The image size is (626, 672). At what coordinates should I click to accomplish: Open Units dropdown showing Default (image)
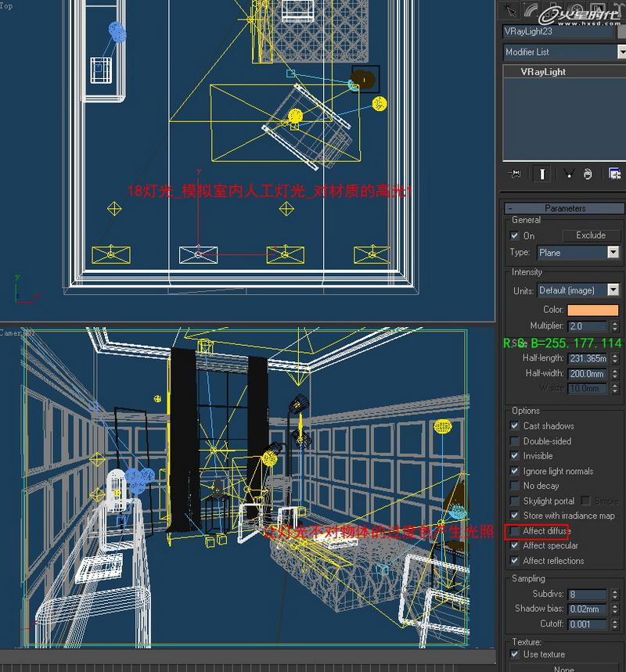578,290
